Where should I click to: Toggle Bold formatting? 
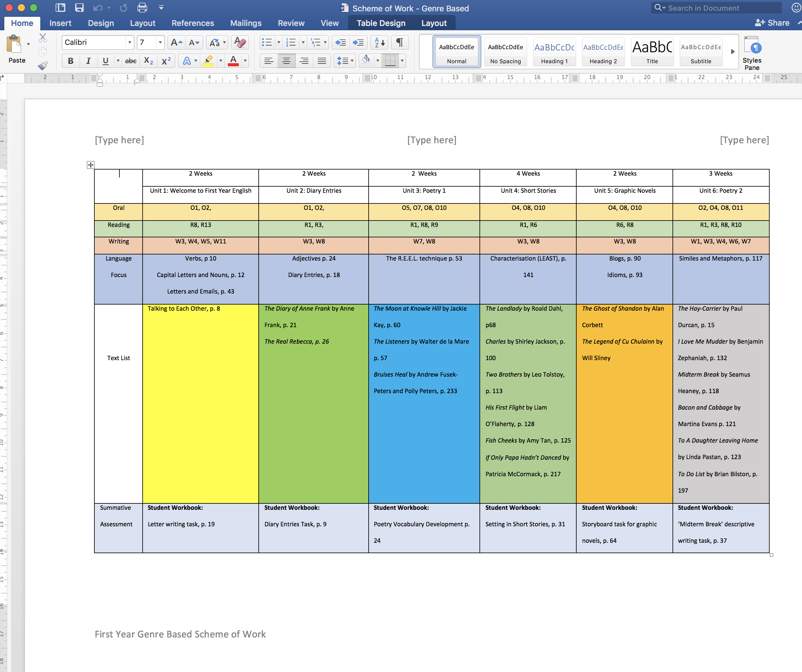coord(71,61)
